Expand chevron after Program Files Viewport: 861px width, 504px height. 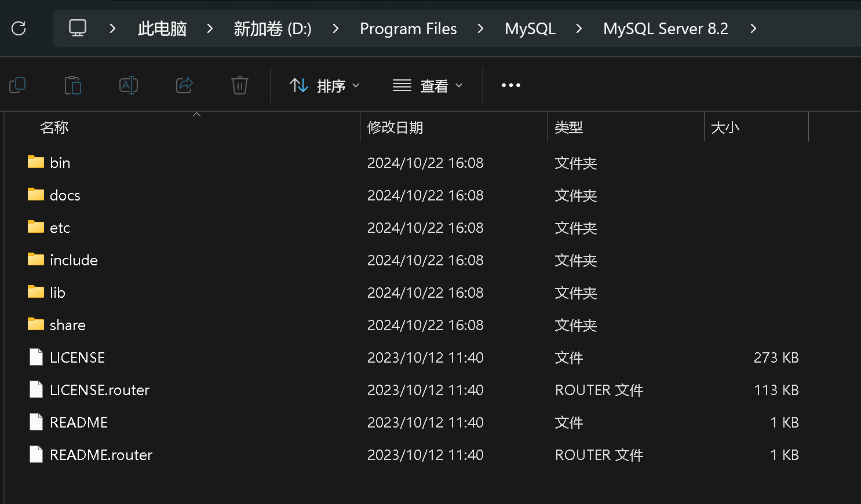480,28
